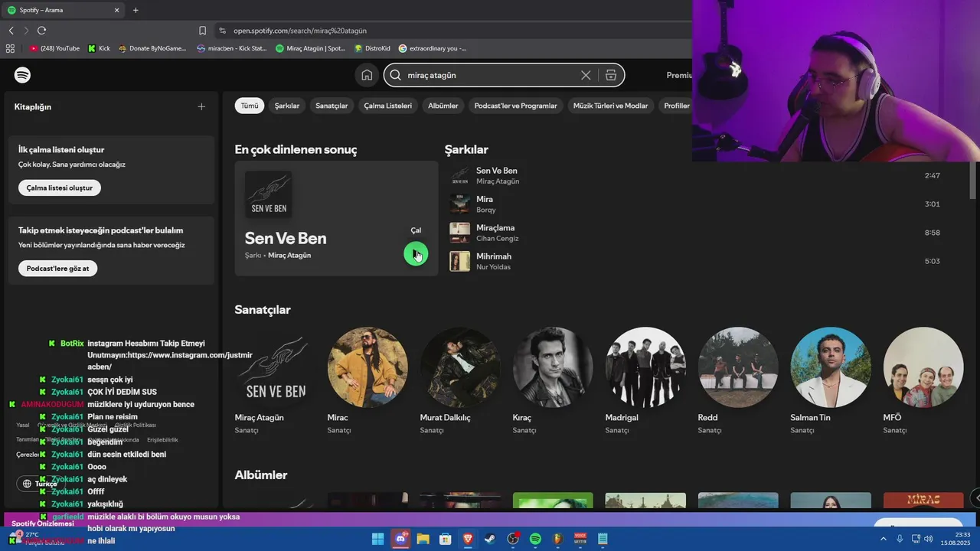Screen dimensions: 980x551
Task: Open Kıraç artist card
Action: pos(553,383)
